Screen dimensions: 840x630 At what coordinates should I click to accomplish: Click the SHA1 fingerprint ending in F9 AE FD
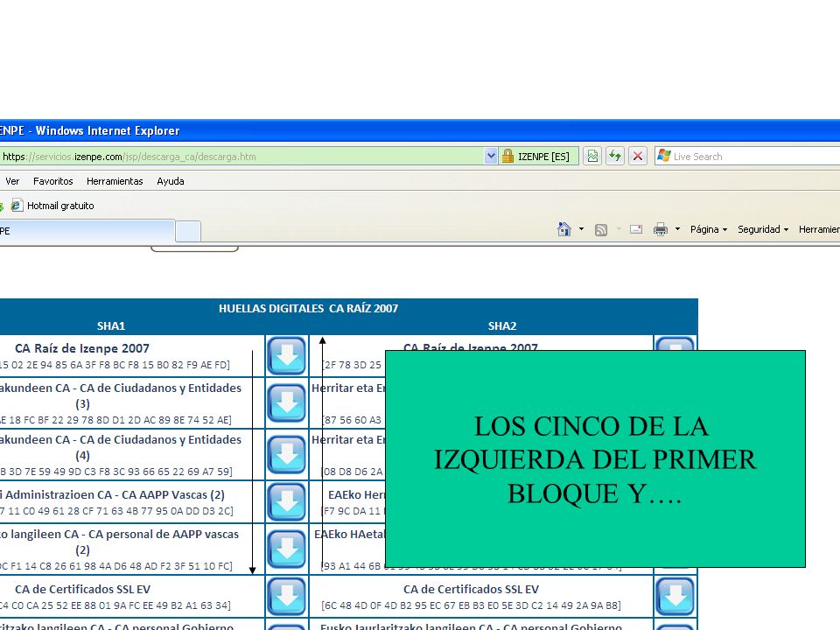tap(115, 365)
